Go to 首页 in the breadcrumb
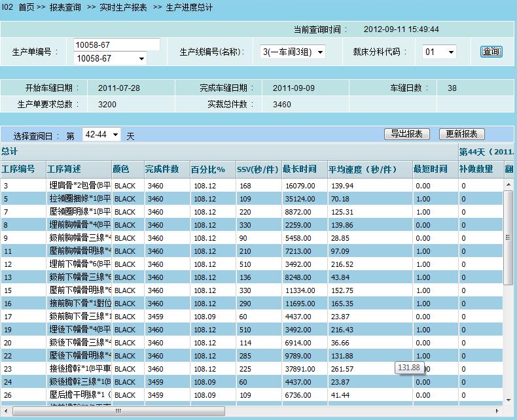 [x=27, y=7]
